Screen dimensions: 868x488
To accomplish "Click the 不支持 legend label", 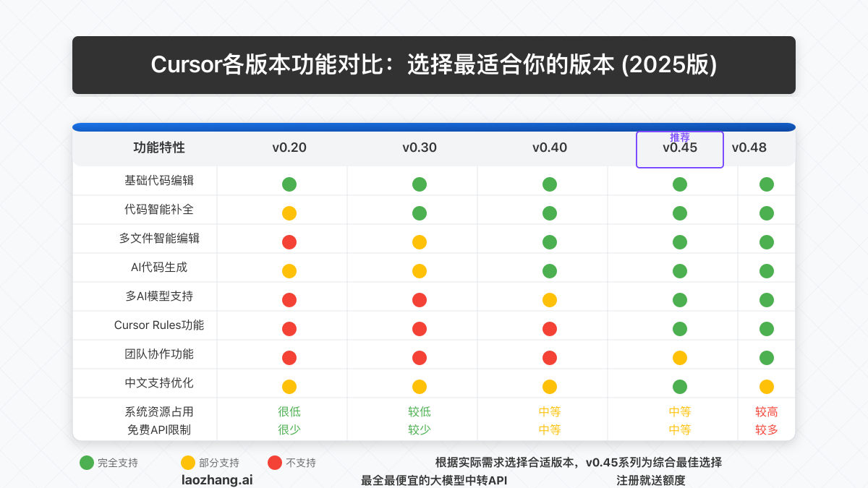I will (301, 463).
